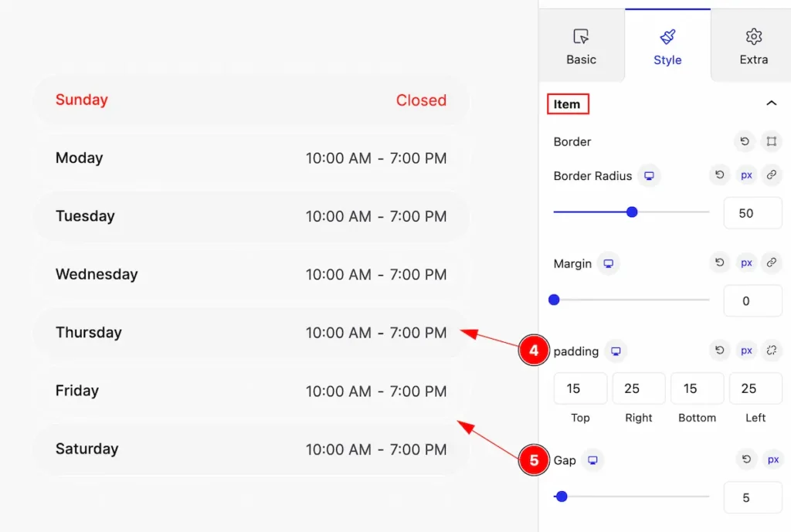
Task: Open the px unit selector for Gap
Action: coord(772,459)
